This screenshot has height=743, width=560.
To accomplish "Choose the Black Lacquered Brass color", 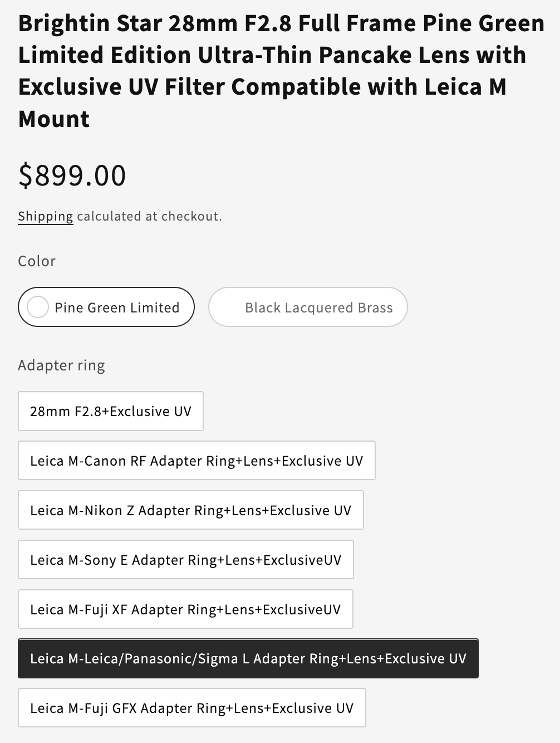I will click(308, 307).
